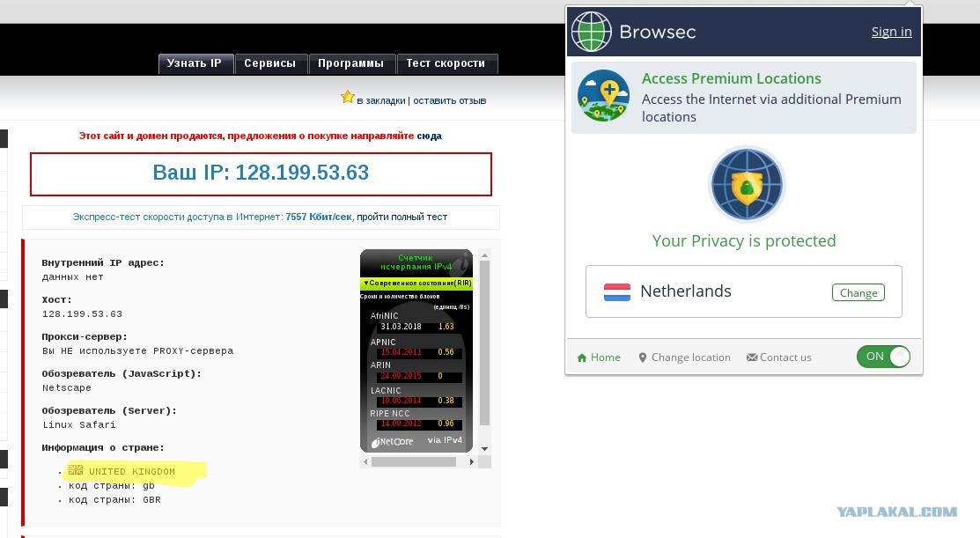Click the Netscape browser value
The image size is (980, 538).
(x=66, y=388)
